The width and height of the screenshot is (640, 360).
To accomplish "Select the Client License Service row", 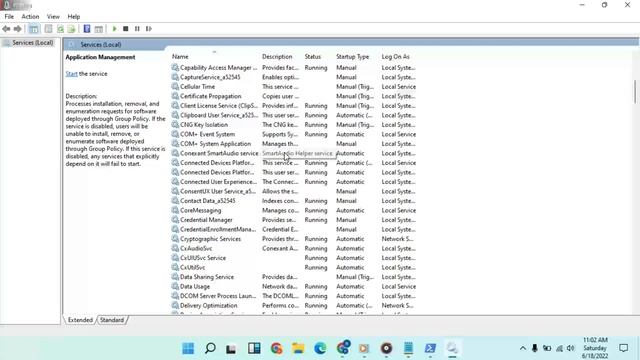I will [293, 106].
